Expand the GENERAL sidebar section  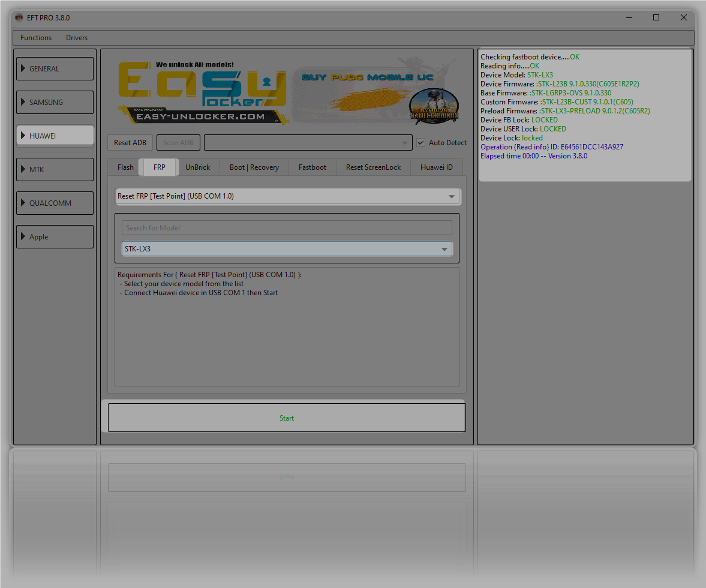(x=55, y=69)
